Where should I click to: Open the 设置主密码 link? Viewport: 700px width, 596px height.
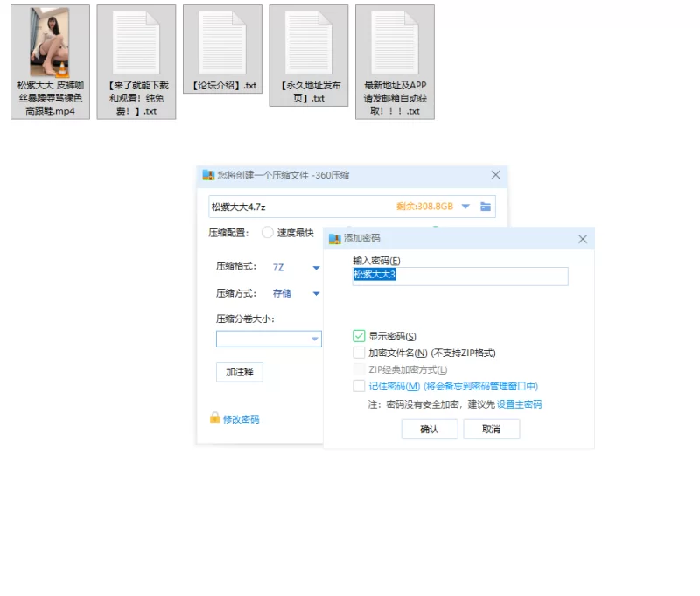519,404
